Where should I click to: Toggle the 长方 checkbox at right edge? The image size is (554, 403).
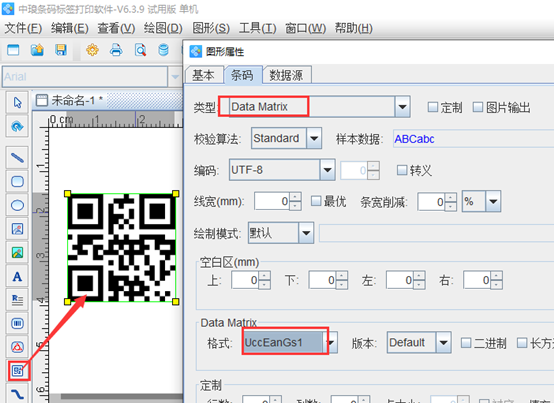point(521,343)
